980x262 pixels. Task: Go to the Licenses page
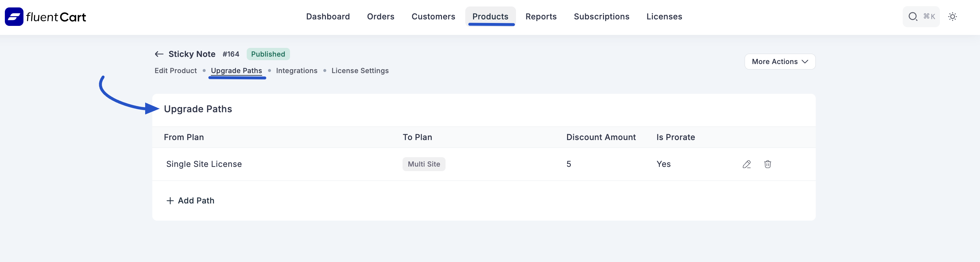coord(664,17)
